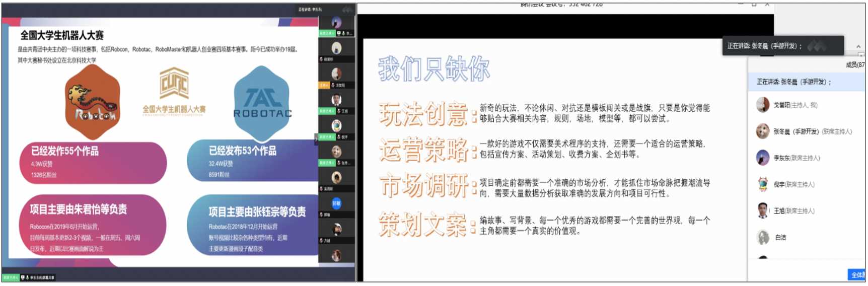Click 张冬晨's avatar in member list
Viewport: 868px width, 286px height.
[763, 131]
